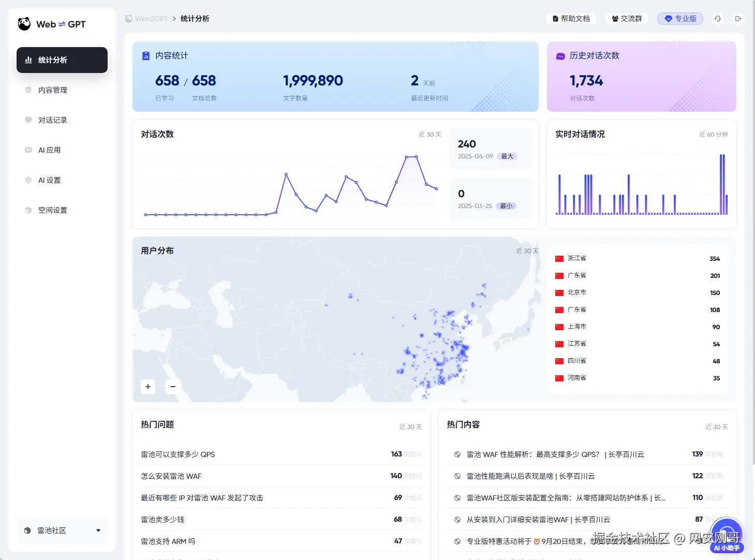755x560 pixels.
Task: Open 帮助文档 button
Action: point(571,19)
